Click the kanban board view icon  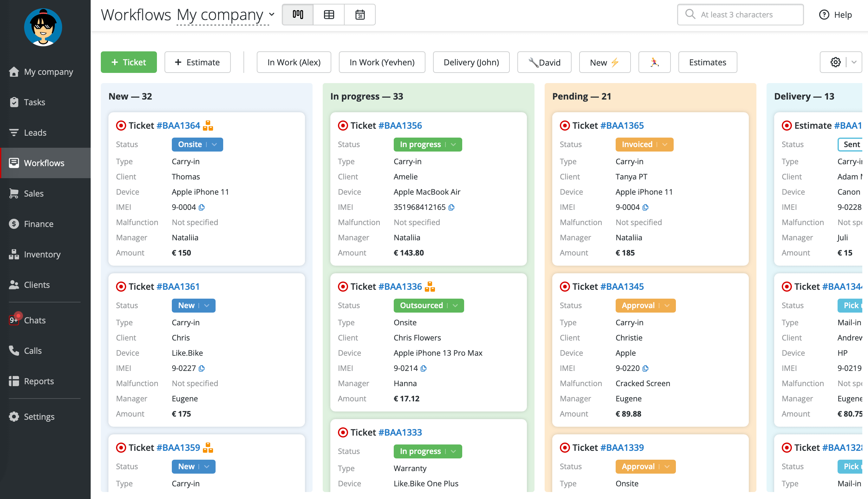click(298, 15)
